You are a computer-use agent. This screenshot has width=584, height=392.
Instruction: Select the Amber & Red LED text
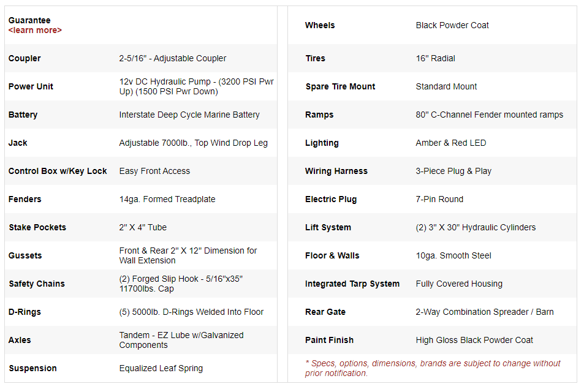click(x=450, y=143)
